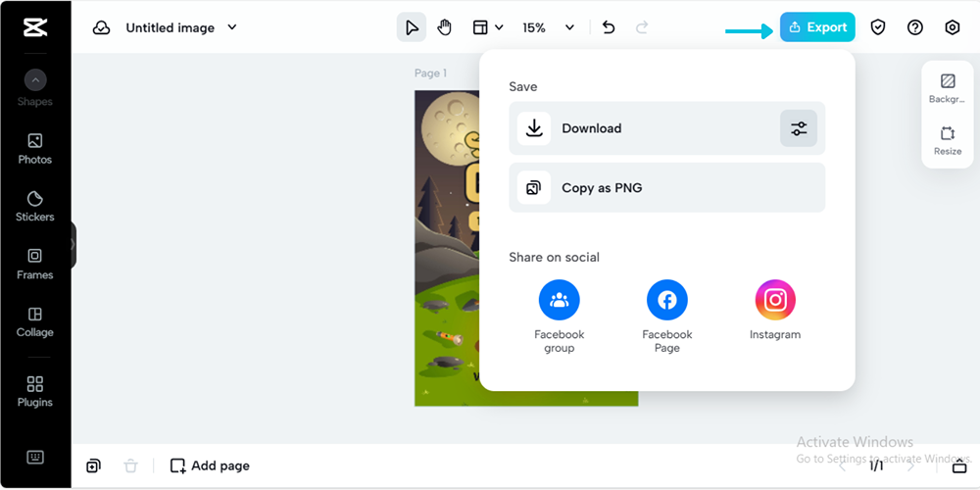Click the CapCut logo icon
980x490 pixels.
pos(35,27)
